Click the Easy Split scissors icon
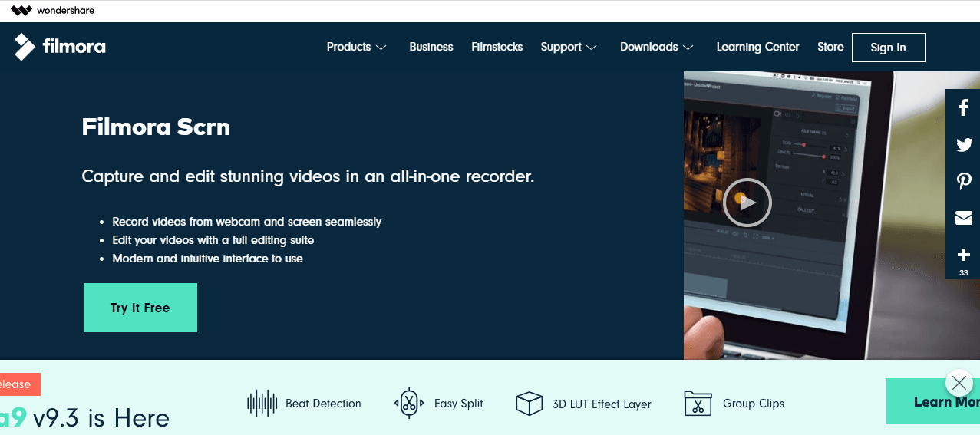Image resolution: width=980 pixels, height=435 pixels. point(409,403)
